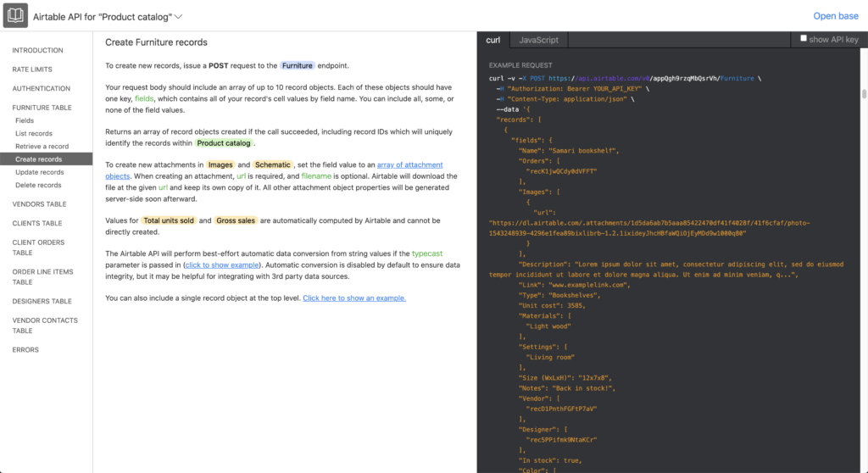The width and height of the screenshot is (868, 473).
Task: Go to Client Orders Table section
Action: (38, 248)
